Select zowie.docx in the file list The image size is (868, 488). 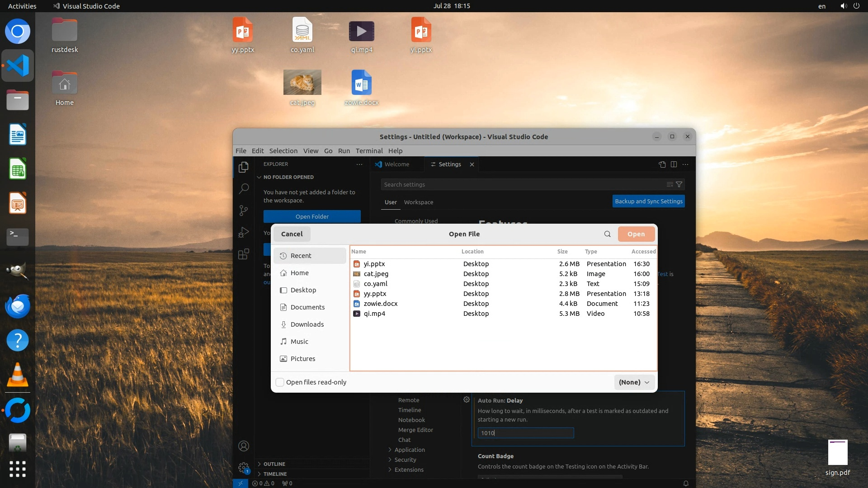(x=381, y=304)
